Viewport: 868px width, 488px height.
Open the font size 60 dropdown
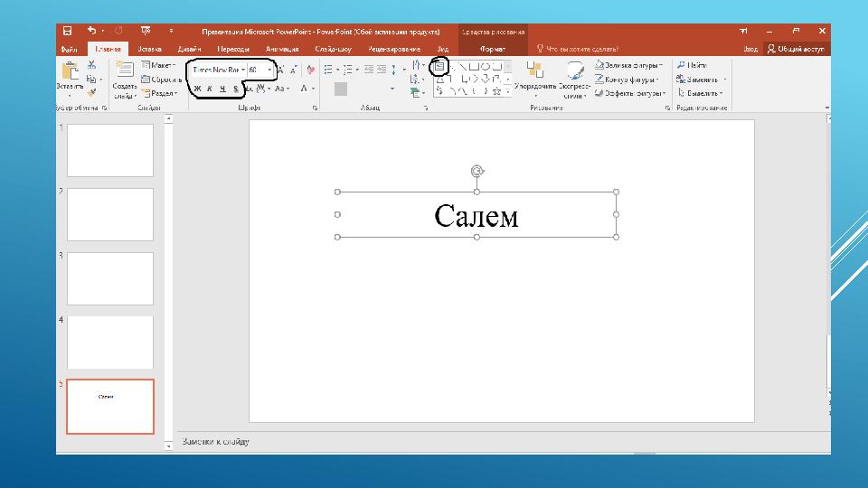point(269,70)
